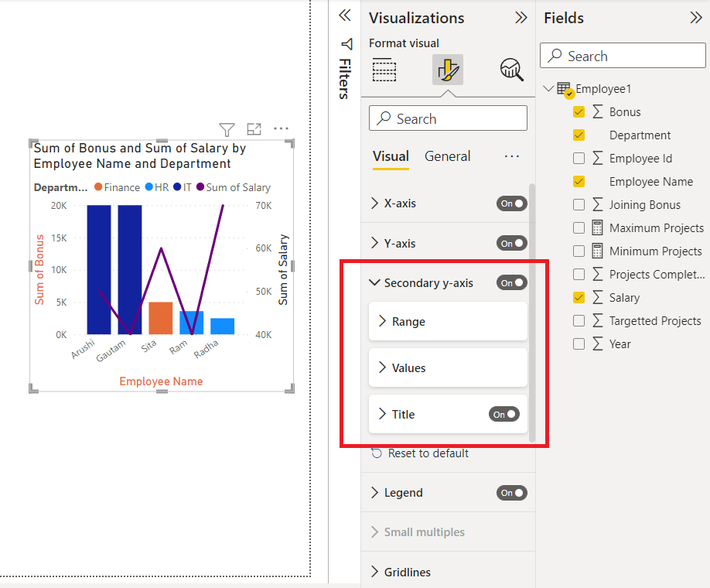
Task: Click Reset to default link
Action: pyautogui.click(x=428, y=453)
